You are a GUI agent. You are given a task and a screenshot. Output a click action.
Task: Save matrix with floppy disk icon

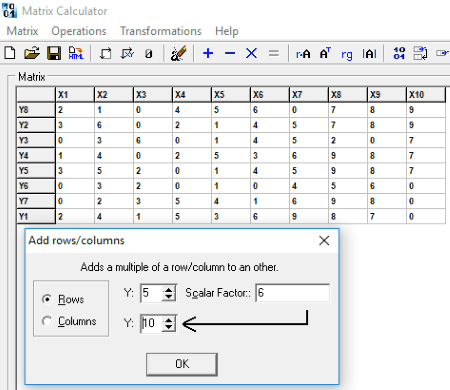coord(54,53)
